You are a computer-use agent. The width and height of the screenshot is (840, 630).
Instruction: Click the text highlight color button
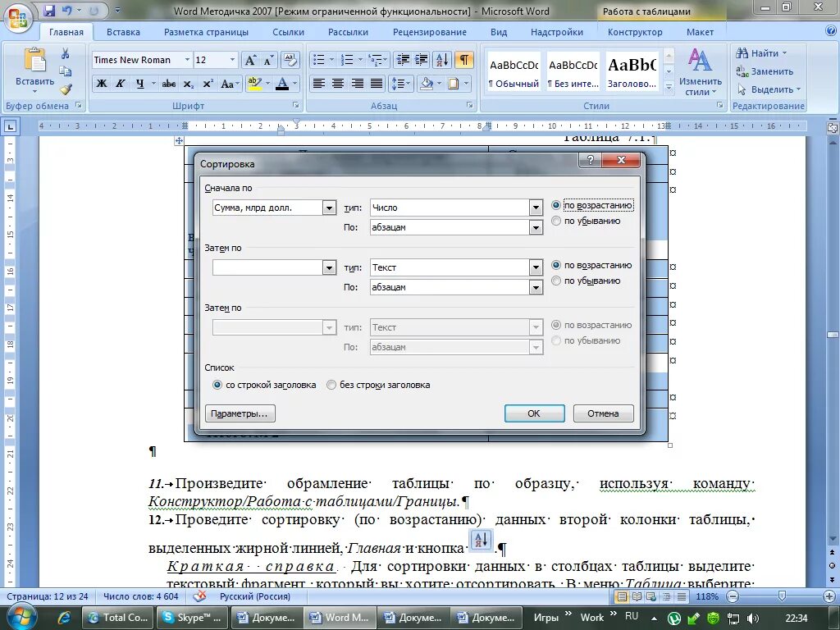[x=254, y=84]
